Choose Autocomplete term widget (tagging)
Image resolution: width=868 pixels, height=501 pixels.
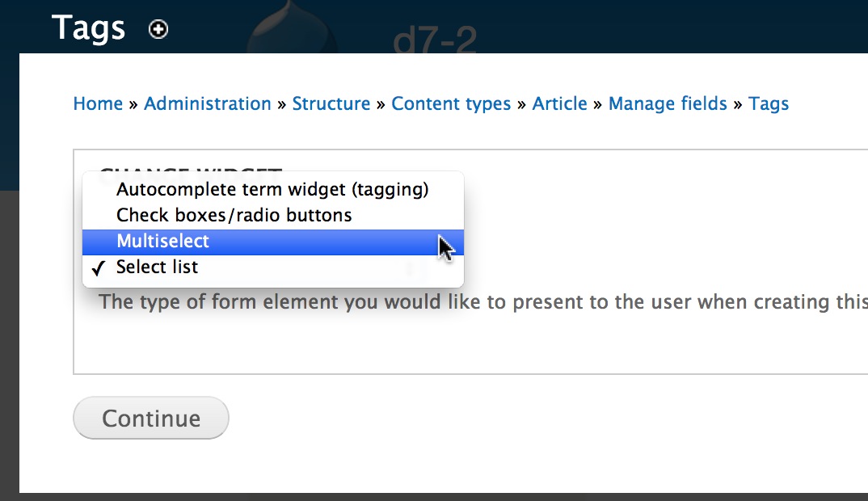(x=273, y=189)
